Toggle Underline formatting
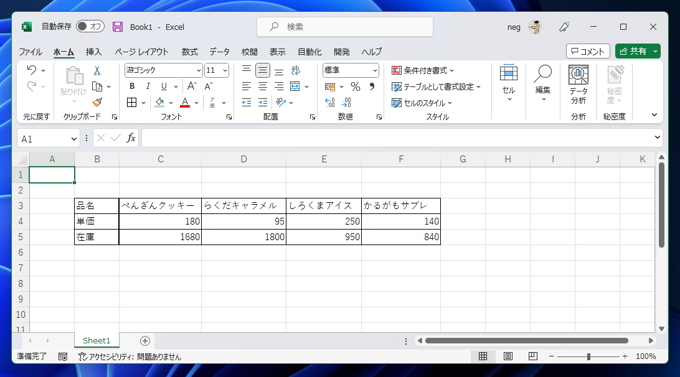The width and height of the screenshot is (680, 377). pyautogui.click(x=163, y=86)
